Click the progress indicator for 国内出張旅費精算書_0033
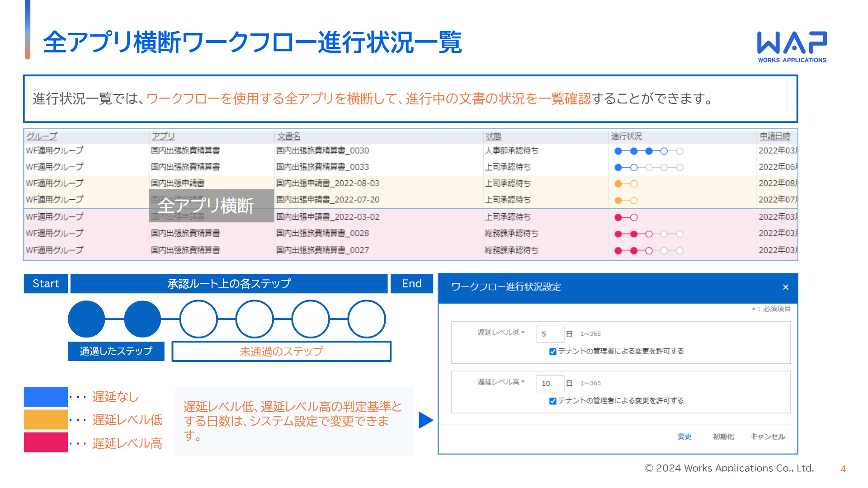The height and width of the screenshot is (488, 868). coord(648,167)
